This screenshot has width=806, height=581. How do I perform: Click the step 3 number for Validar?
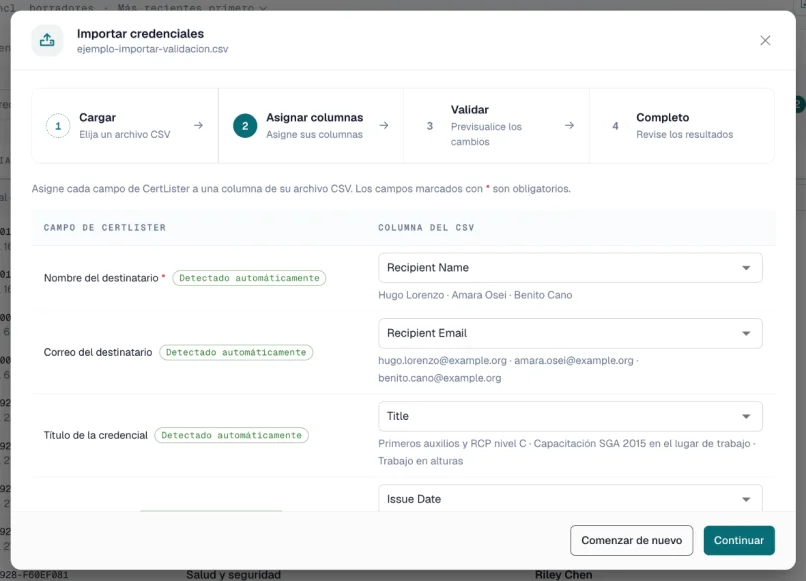tap(430, 126)
